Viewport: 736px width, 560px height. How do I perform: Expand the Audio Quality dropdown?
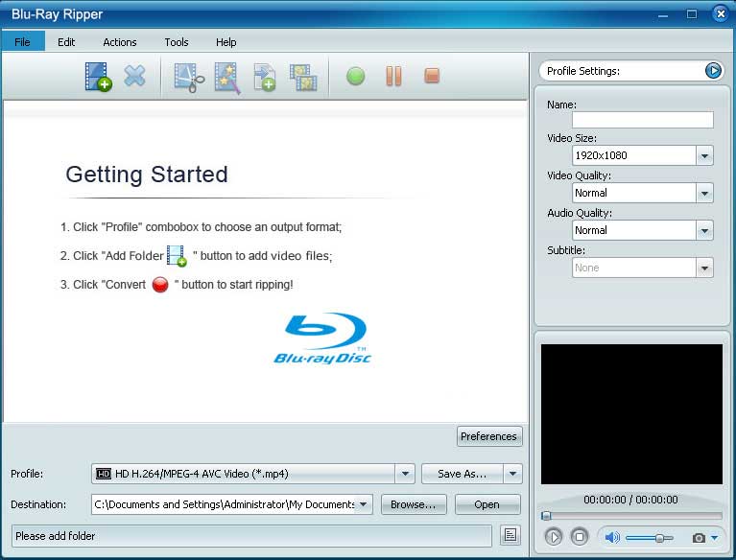click(x=704, y=231)
